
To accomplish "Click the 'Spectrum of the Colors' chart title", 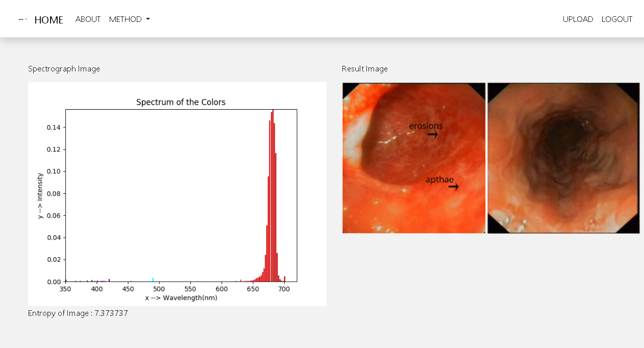I will (x=181, y=102).
